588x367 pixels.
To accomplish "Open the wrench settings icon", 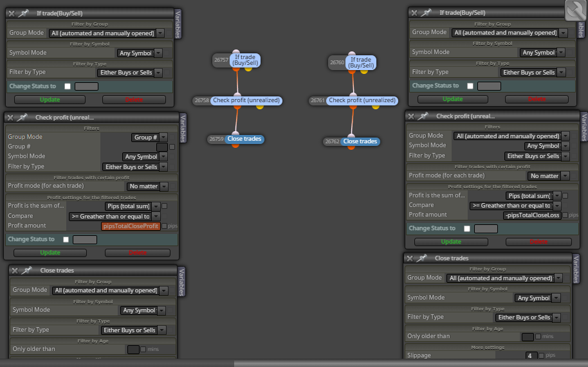I will [x=575, y=10].
